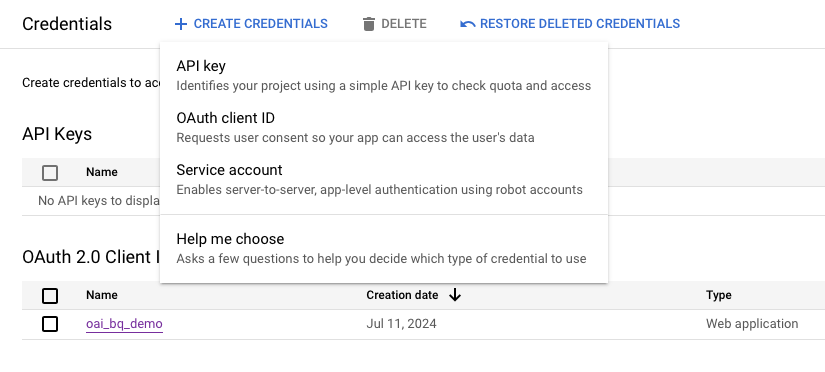Click Restore Deleted Credentials text
Viewport: 825px width, 372px height.
coord(580,24)
